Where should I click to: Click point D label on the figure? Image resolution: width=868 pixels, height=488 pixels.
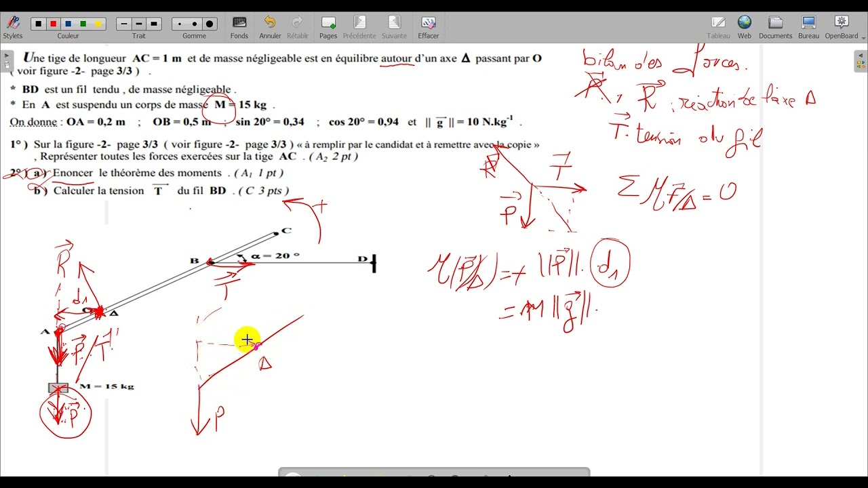coord(362,259)
